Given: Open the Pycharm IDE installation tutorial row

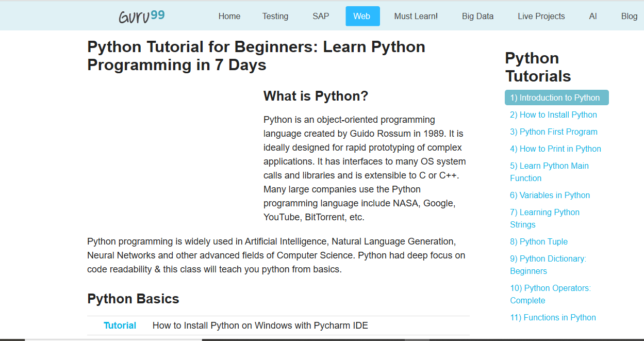Looking at the screenshot, I should pos(260,326).
